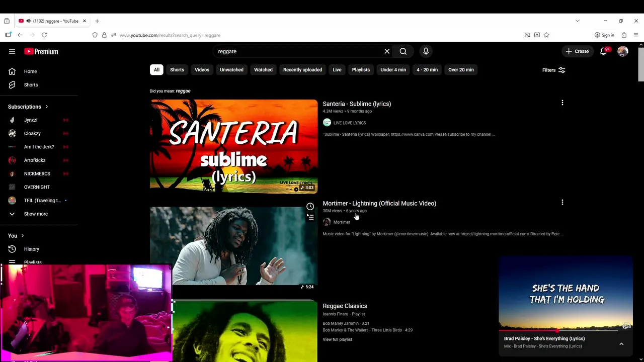The height and width of the screenshot is (362, 644).
Task: Switch to reggare YouTube browser tab
Action: point(52,21)
